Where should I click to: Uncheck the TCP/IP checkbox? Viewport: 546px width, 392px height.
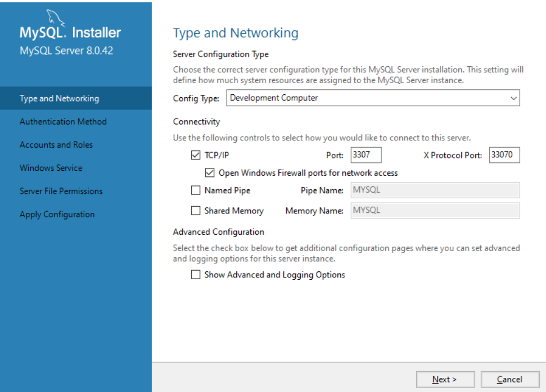(196, 155)
